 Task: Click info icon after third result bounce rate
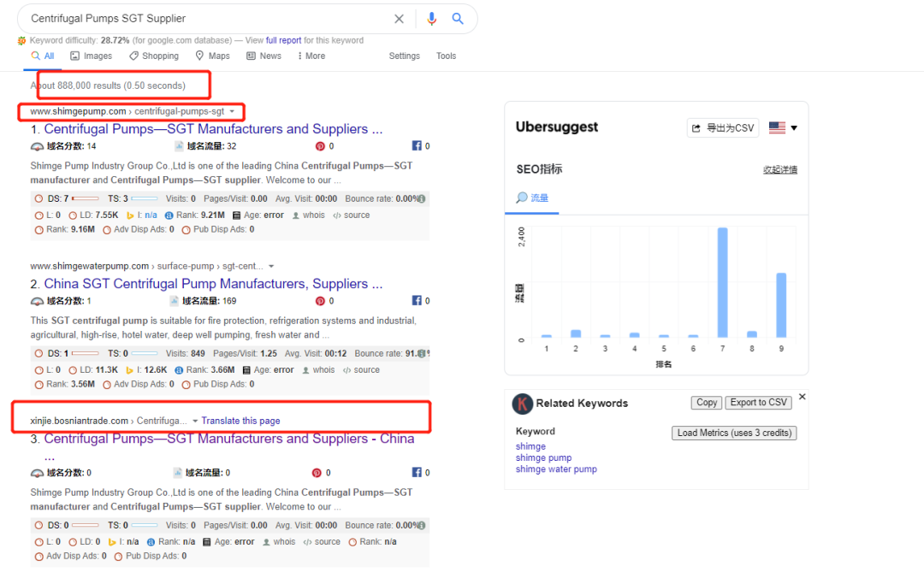[x=422, y=526]
